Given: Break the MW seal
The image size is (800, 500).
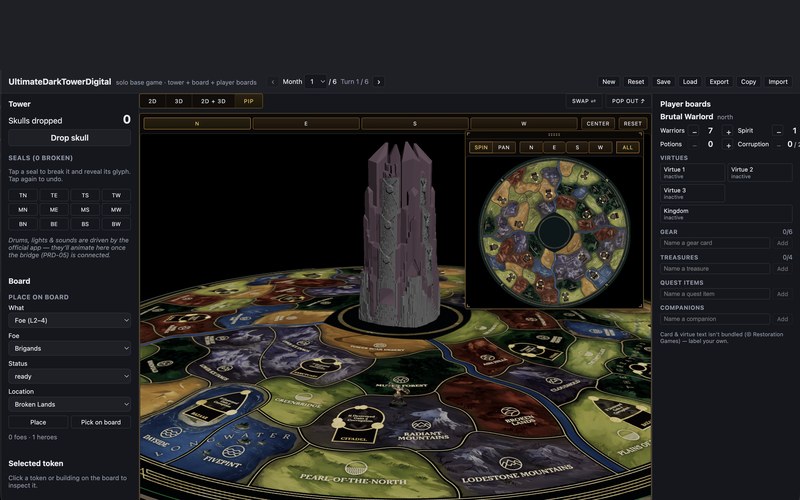Looking at the screenshot, I should (116, 210).
